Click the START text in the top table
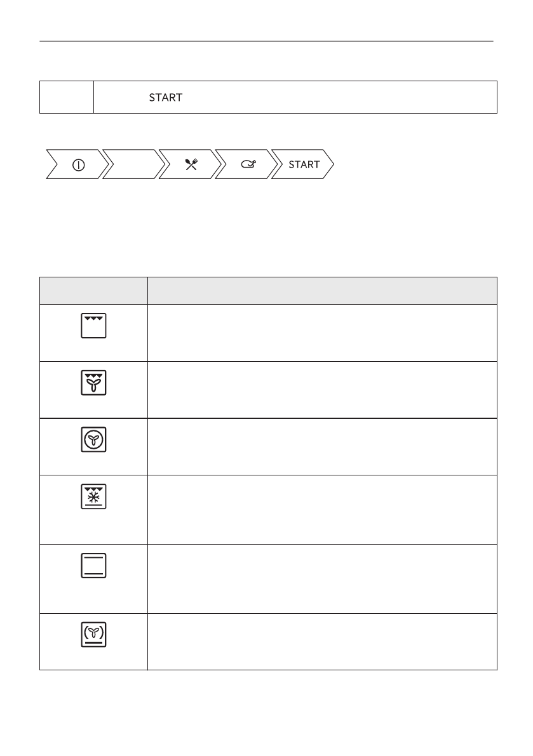Image resolution: width=533 pixels, height=756 pixels. coord(166,98)
